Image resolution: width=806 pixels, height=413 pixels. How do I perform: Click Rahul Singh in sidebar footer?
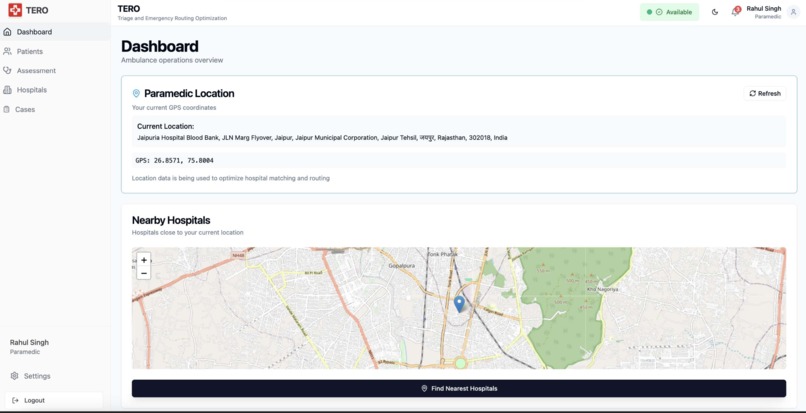tap(29, 343)
